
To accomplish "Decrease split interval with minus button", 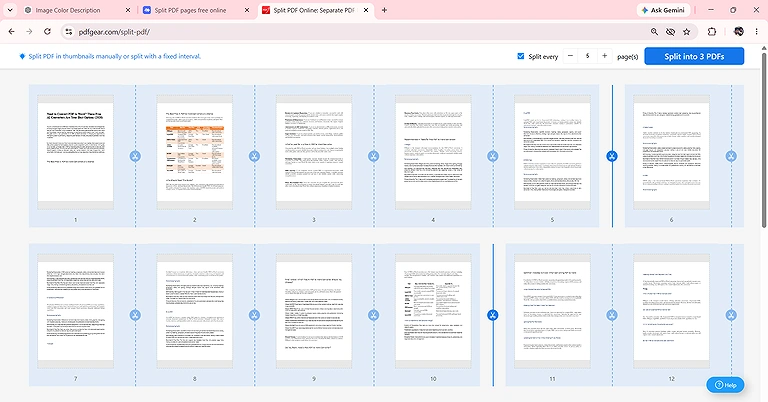I will tap(570, 56).
